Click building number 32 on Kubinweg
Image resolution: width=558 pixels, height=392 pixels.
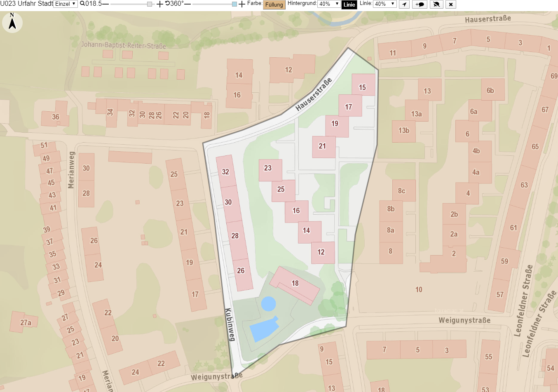click(x=226, y=172)
